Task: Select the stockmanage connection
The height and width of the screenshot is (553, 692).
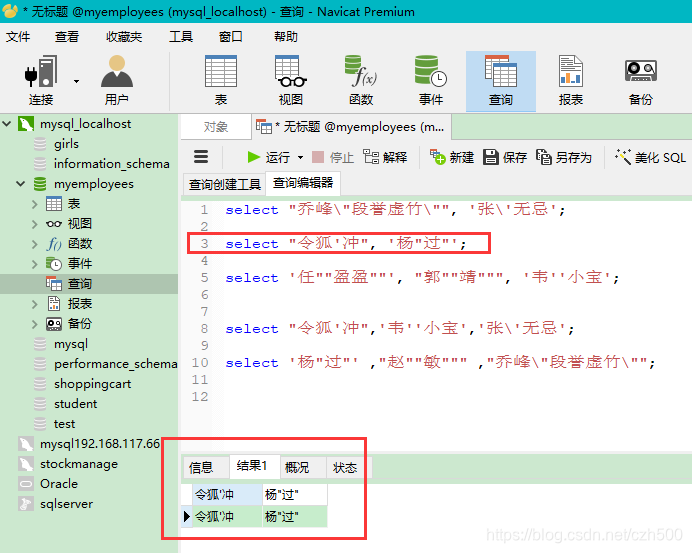Action: 79,464
